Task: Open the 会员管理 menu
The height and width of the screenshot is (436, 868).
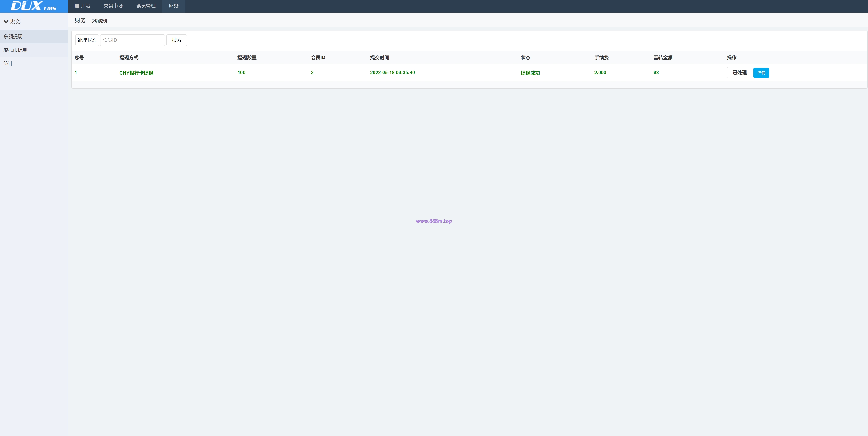Action: (x=146, y=6)
